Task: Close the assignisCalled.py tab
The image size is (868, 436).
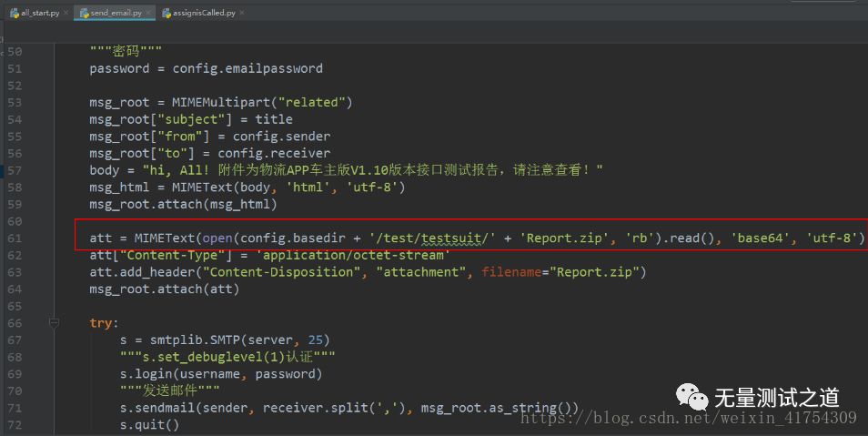Action: tap(242, 12)
